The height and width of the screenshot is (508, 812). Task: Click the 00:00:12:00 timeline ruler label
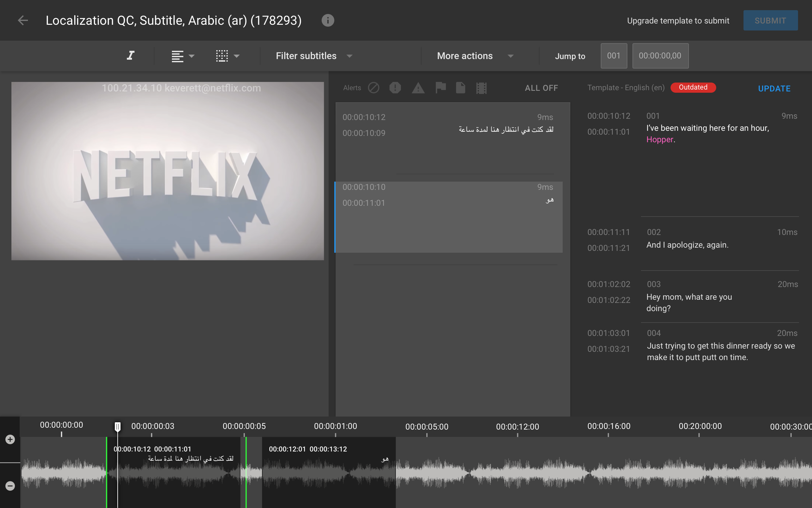(x=517, y=427)
